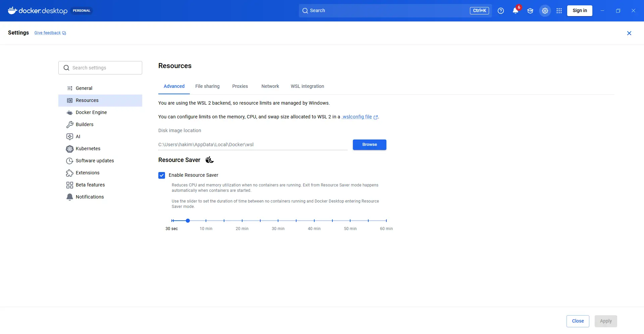The image size is (644, 334).
Task: Click the PERSONAL plan badge
Action: pos(82,11)
